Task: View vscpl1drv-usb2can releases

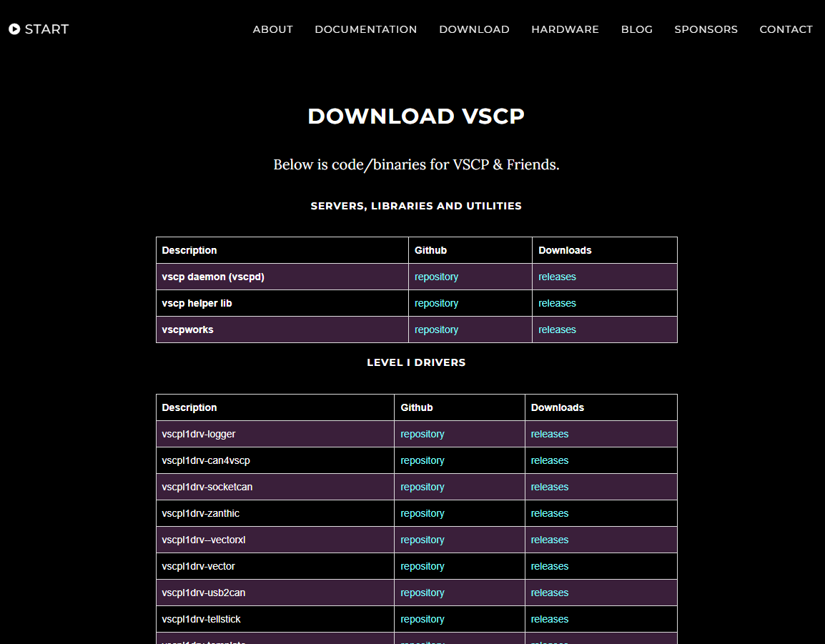Action: coord(549,593)
